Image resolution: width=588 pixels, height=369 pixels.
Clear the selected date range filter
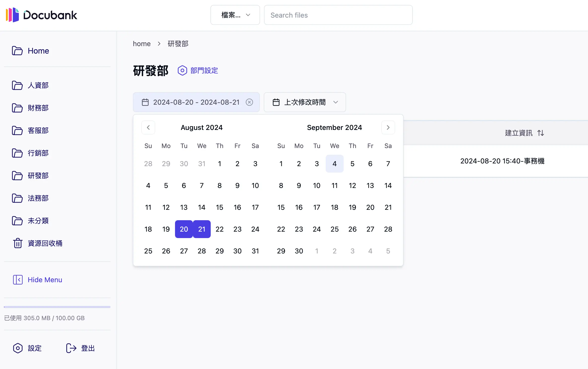tap(249, 102)
